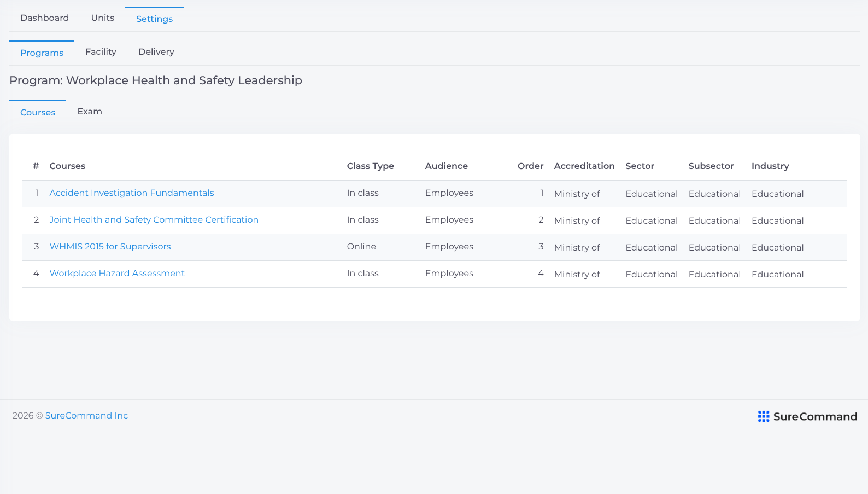The image size is (868, 494).
Task: Click Employees in Workplace Hazard Assessment row
Action: (x=449, y=274)
